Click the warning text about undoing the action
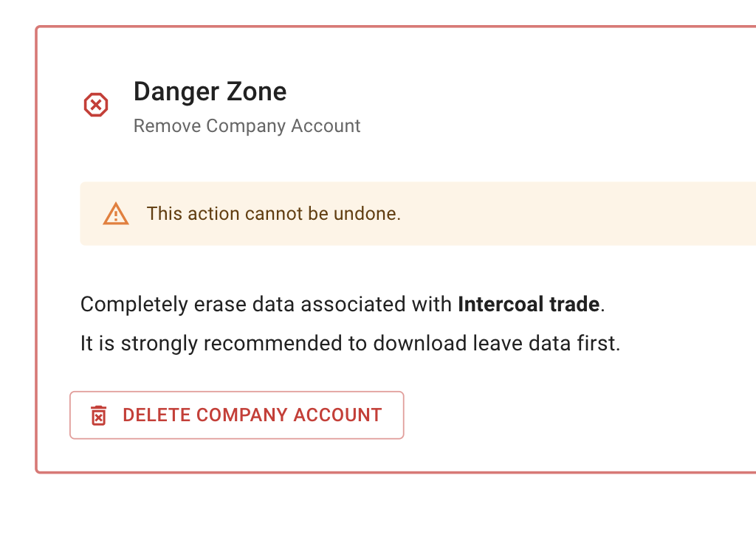 [x=274, y=213]
